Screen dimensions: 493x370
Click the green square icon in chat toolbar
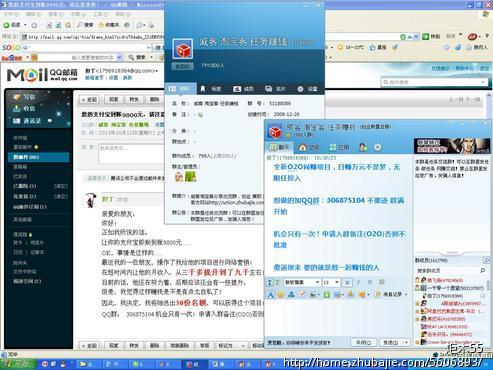tap(326, 294)
